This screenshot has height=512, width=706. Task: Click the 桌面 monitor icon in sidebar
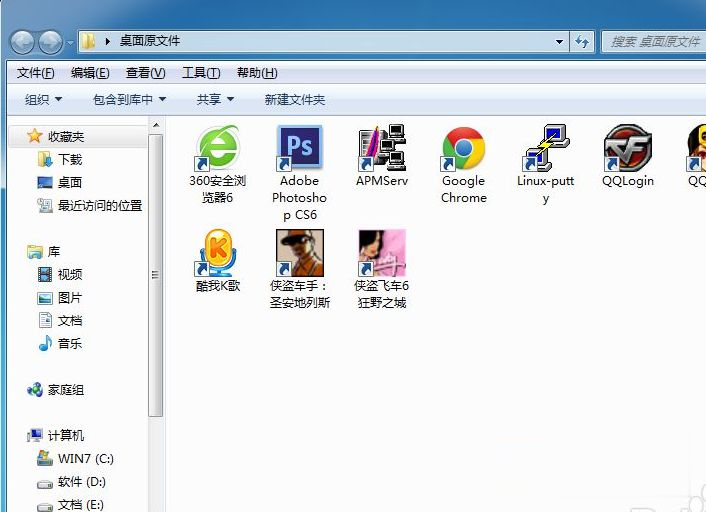[x=45, y=182]
